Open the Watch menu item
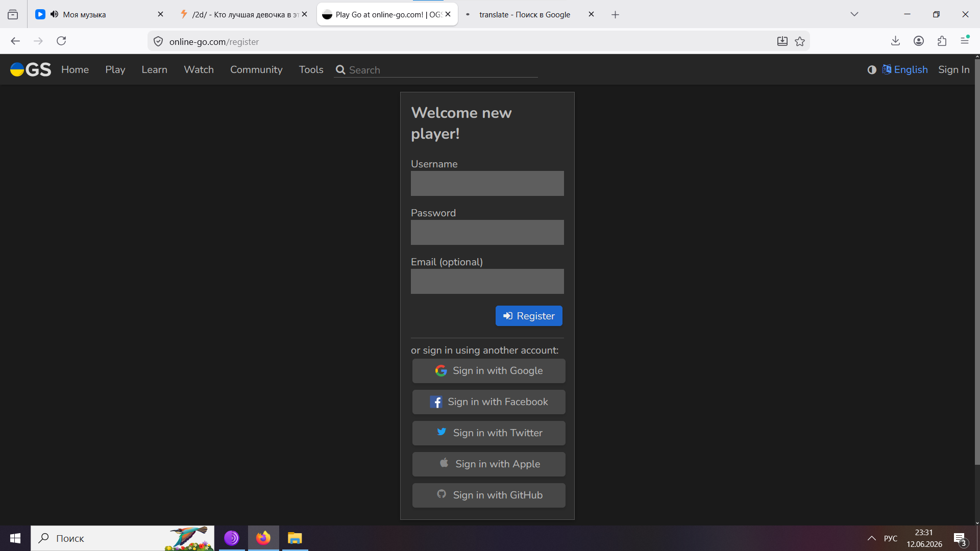The height and width of the screenshot is (551, 980). [199, 70]
